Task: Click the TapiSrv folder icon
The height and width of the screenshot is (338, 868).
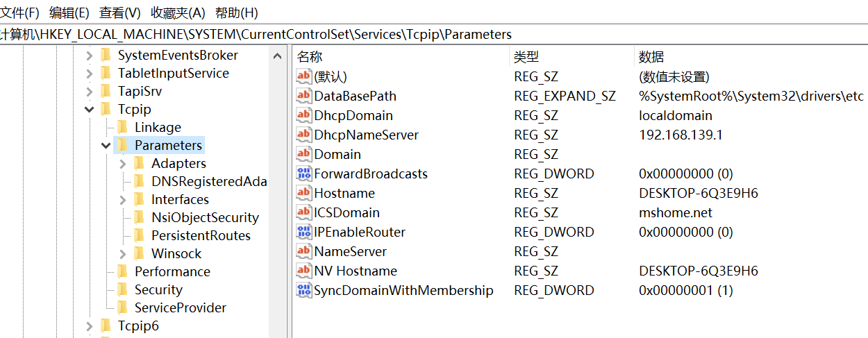Action: pyautogui.click(x=106, y=91)
